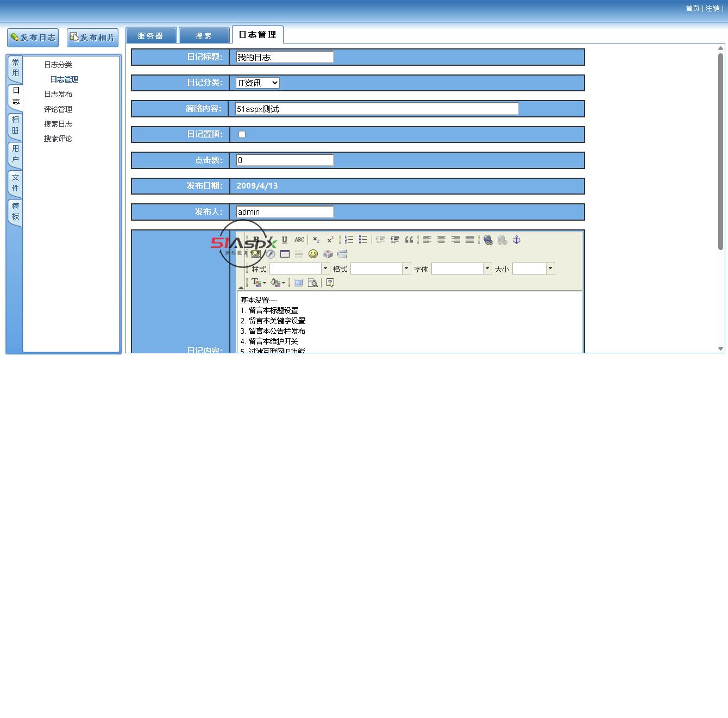Insert a numbered list
728x718 pixels.
point(349,240)
